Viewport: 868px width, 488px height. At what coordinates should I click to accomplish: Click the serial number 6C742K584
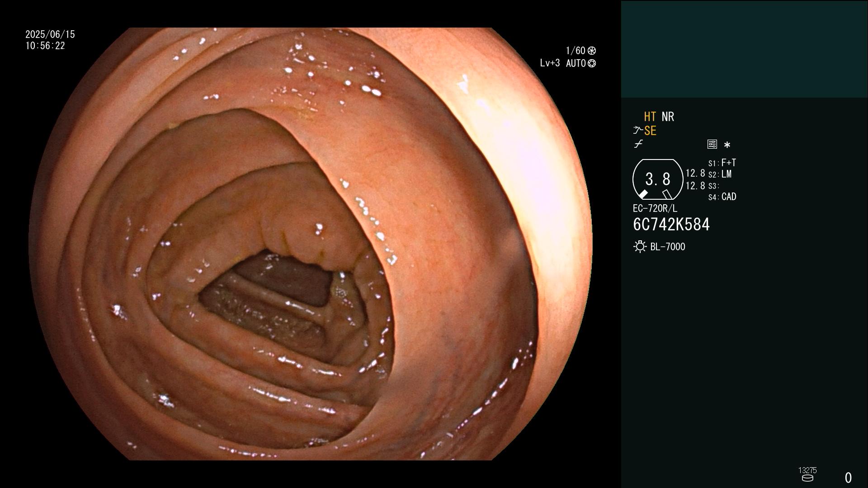pyautogui.click(x=671, y=225)
